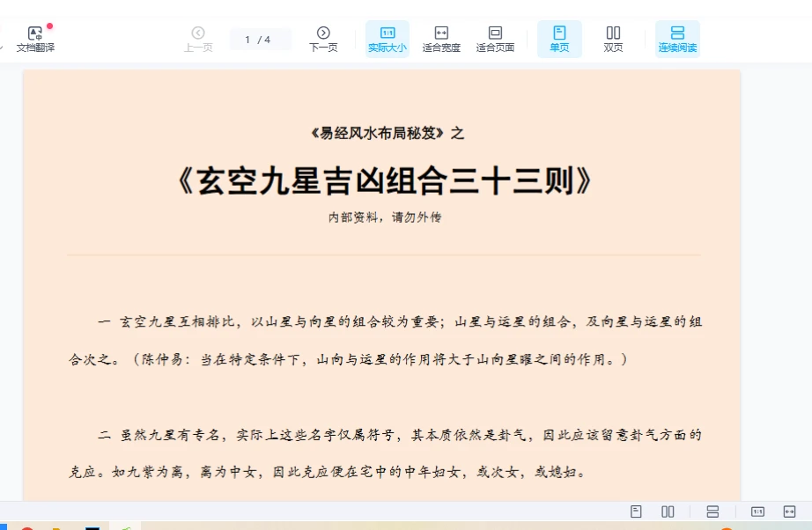The height and width of the screenshot is (530, 812).
Task: Select the two-page spread icon in status bar
Action: tap(668, 511)
